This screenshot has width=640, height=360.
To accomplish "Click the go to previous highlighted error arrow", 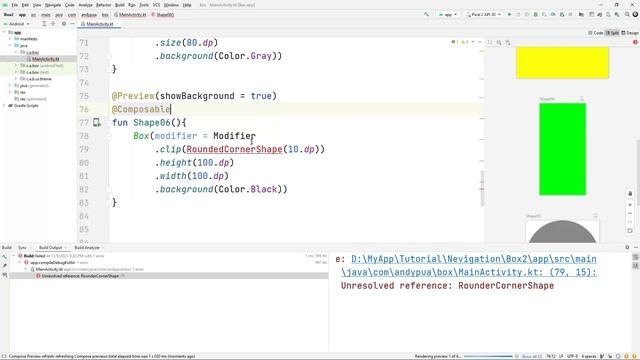I will (x=473, y=42).
